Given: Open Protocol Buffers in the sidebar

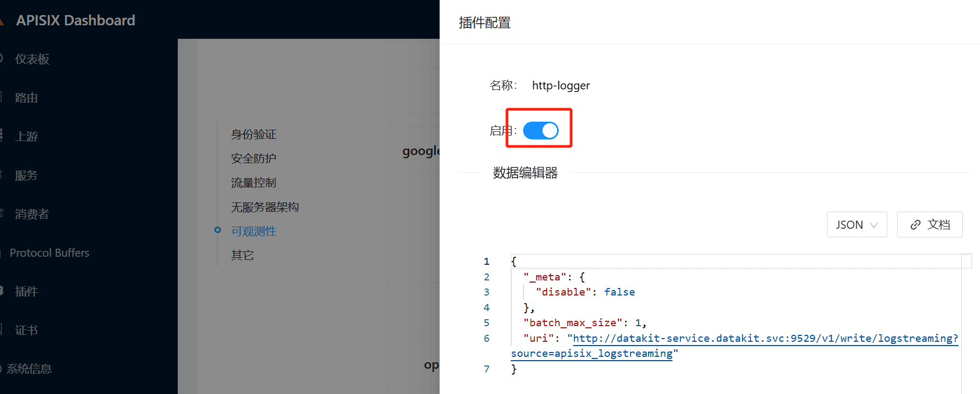Looking at the screenshot, I should tap(50, 253).
